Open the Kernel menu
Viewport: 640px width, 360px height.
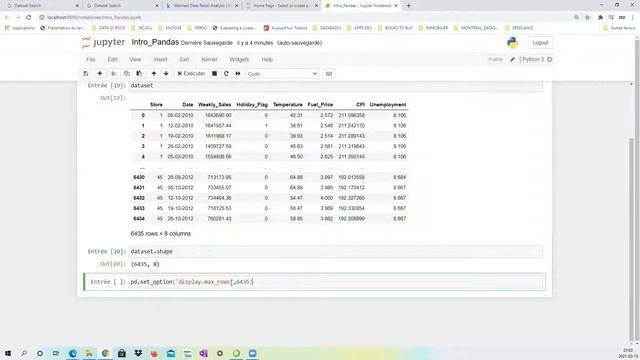tap(209, 60)
